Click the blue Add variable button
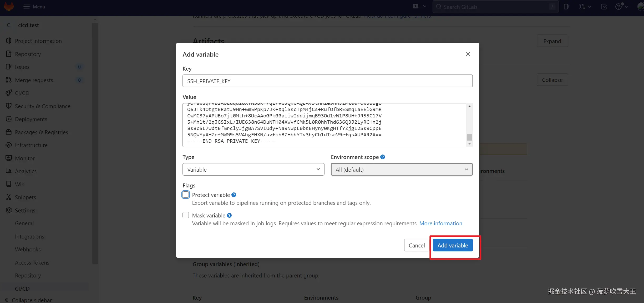Screen dimensions: 644x303 click(453, 245)
